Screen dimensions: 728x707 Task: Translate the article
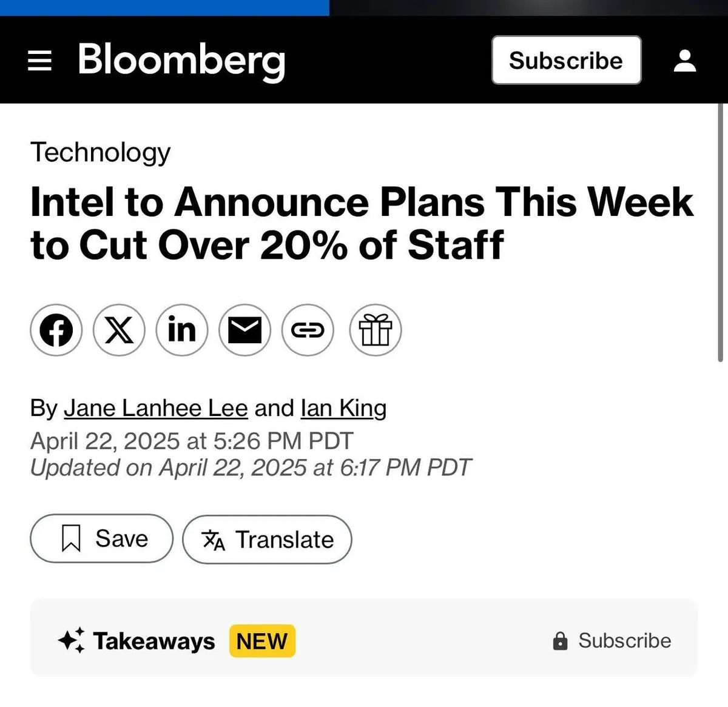click(x=267, y=539)
